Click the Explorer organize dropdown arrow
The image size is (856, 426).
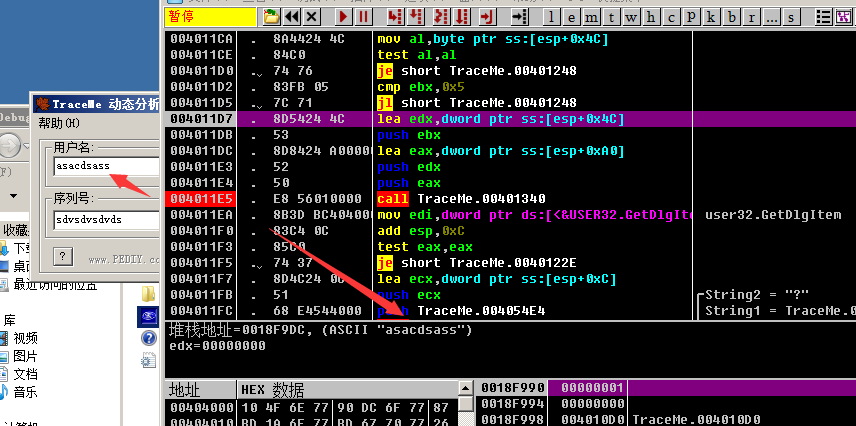coord(14,196)
